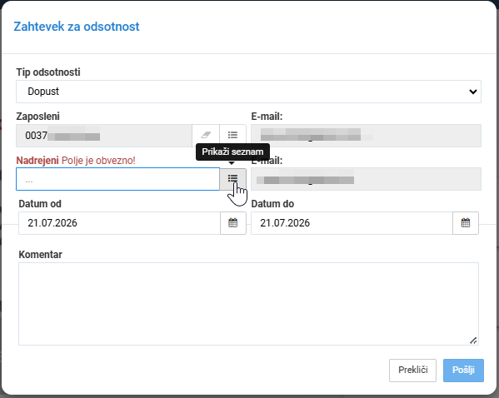Click the Nadrejeni list icon button
The width and height of the screenshot is (499, 398).
tap(233, 179)
